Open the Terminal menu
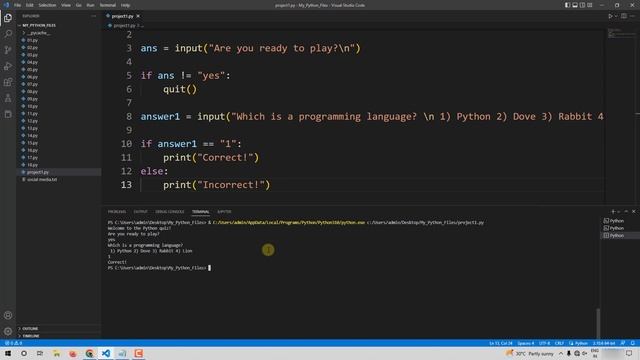The width and height of the screenshot is (640, 360). coord(108,5)
